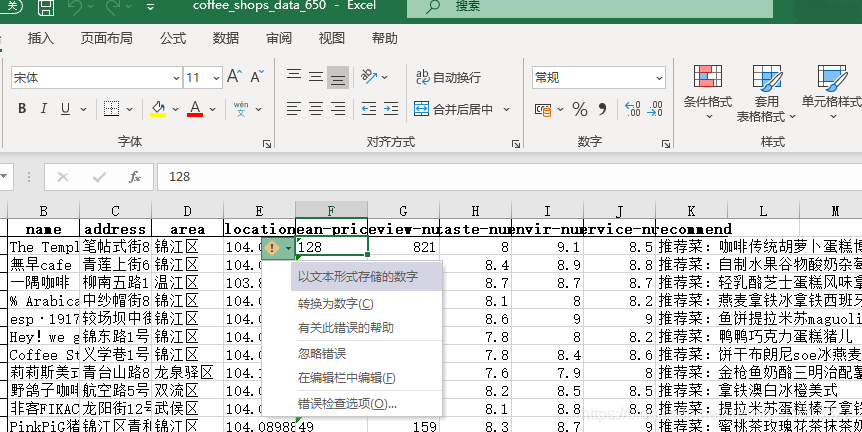This screenshot has height=432, width=862.
Task: Click the Decrease Font Size icon
Action: (257, 76)
